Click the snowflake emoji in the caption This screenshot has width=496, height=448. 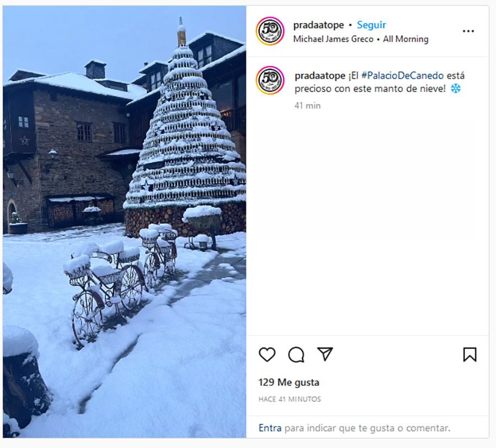click(x=456, y=89)
